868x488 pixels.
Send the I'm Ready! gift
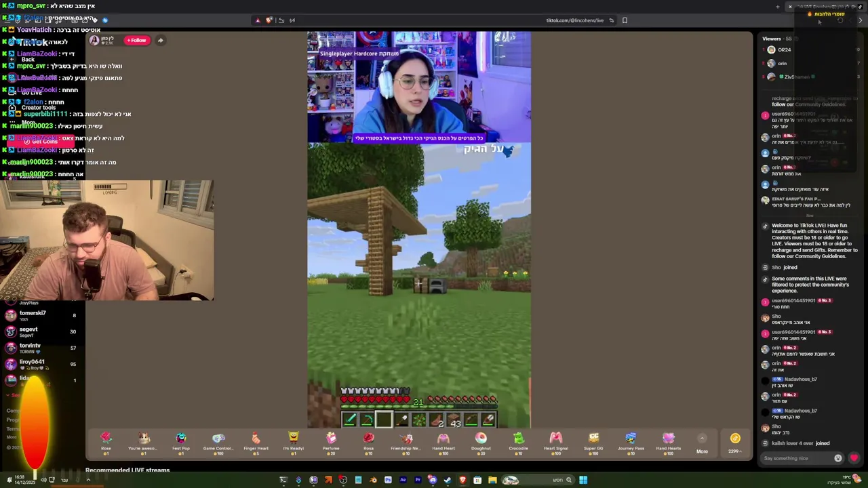pyautogui.click(x=293, y=443)
